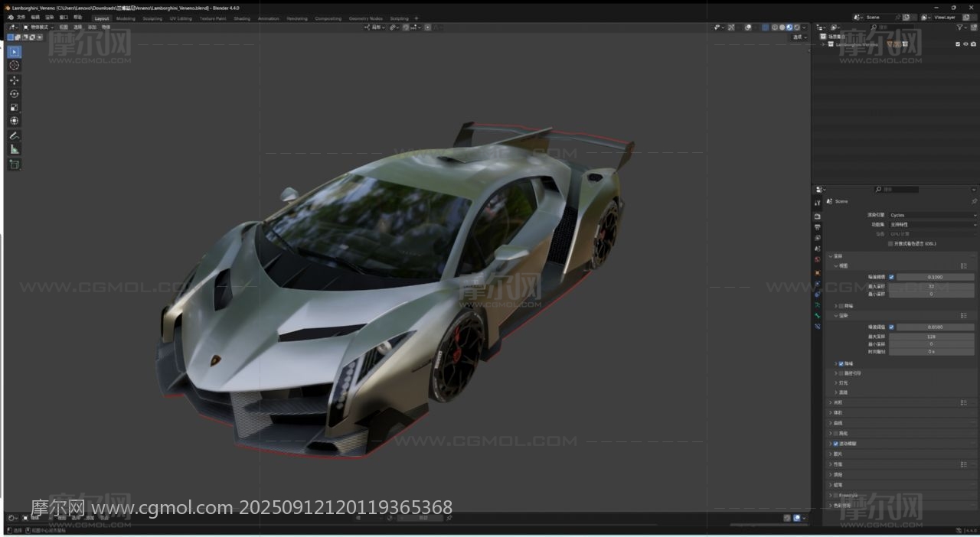Switch to material preview shading

pos(789,27)
